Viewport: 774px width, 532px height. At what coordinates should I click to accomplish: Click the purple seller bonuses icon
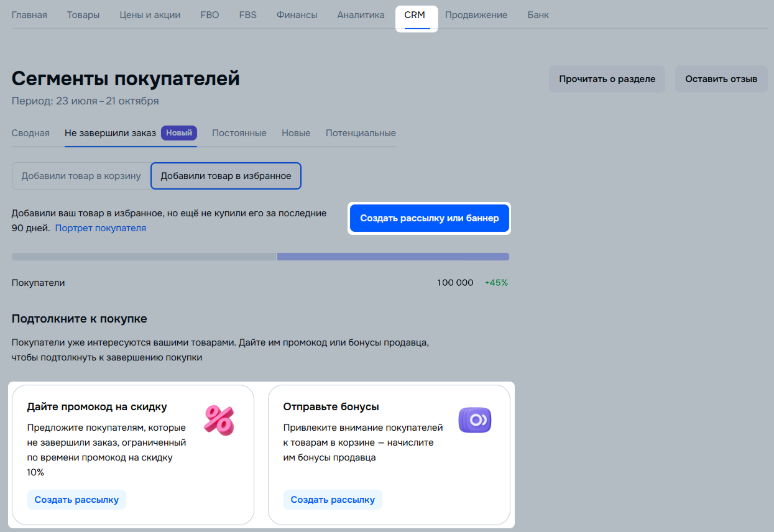475,420
